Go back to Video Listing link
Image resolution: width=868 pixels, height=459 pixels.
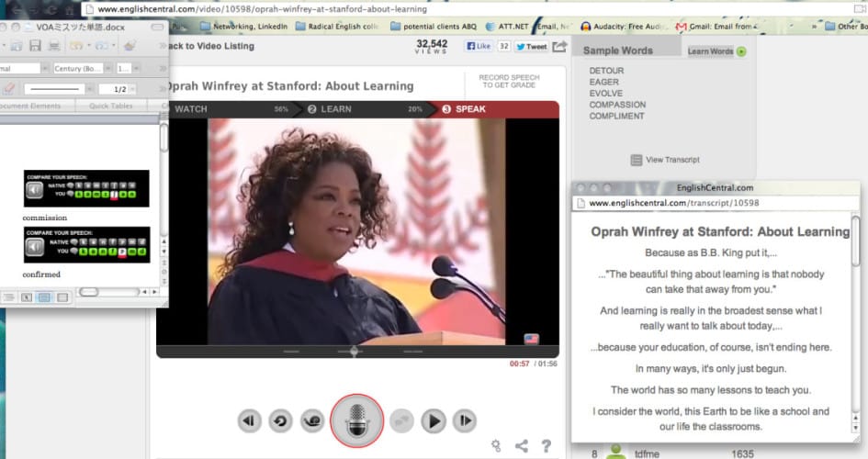click(210, 46)
